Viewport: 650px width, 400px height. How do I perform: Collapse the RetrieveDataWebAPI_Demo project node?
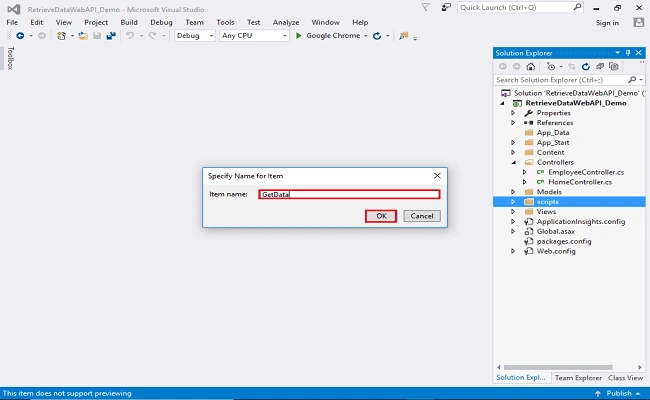[x=502, y=103]
